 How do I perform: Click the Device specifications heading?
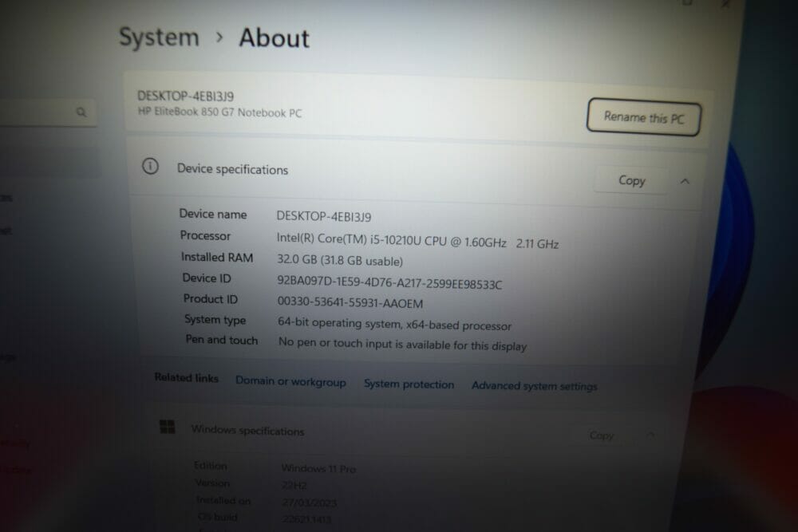click(x=232, y=169)
